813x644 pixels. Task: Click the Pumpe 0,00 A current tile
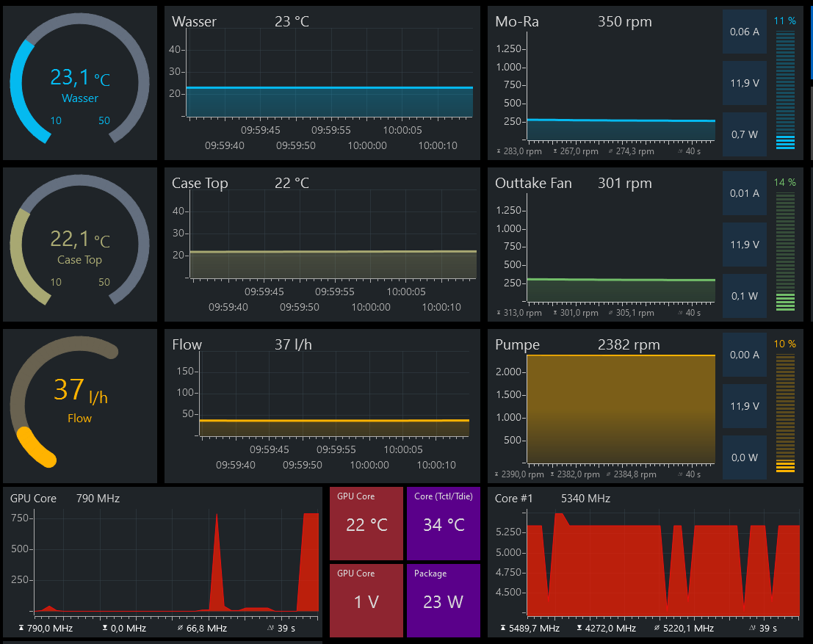click(745, 355)
